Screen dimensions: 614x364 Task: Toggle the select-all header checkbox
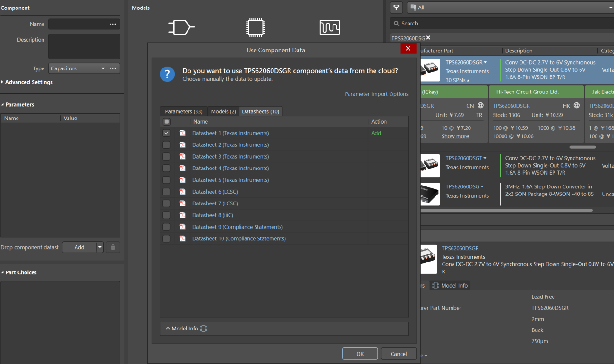click(166, 122)
